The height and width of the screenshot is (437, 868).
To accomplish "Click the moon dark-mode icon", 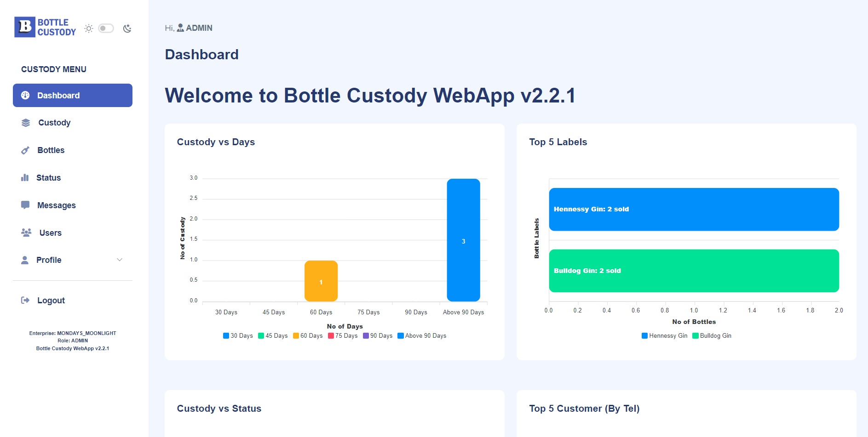I will (127, 28).
